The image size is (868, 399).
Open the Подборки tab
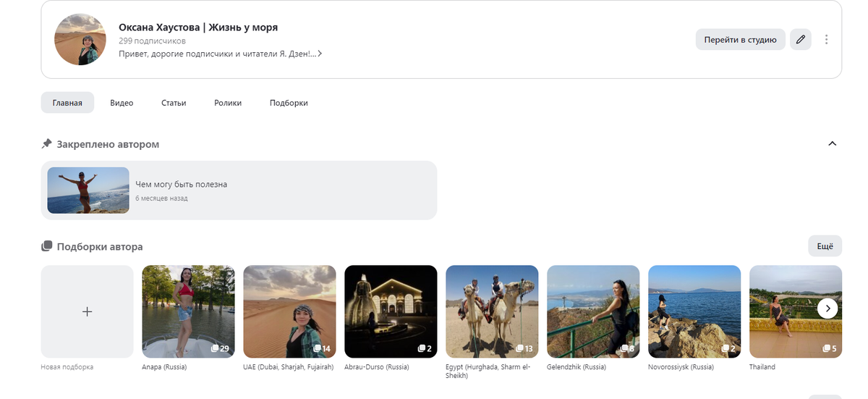[289, 103]
